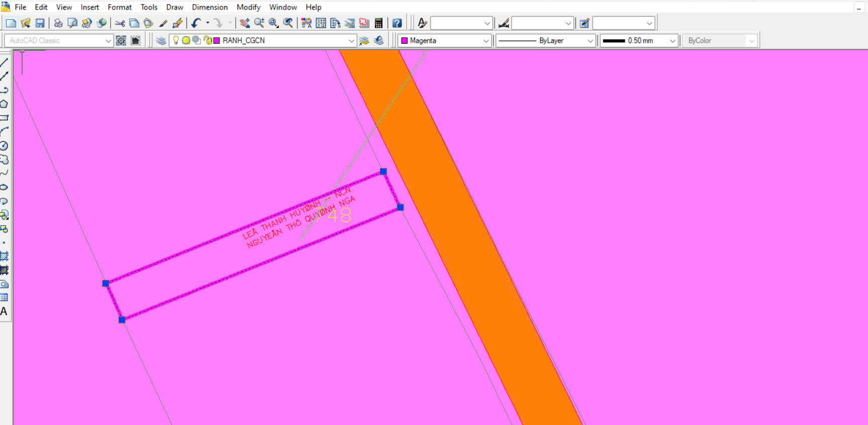This screenshot has height=425, width=868.
Task: Click the Publish icon
Action: pyautogui.click(x=86, y=23)
